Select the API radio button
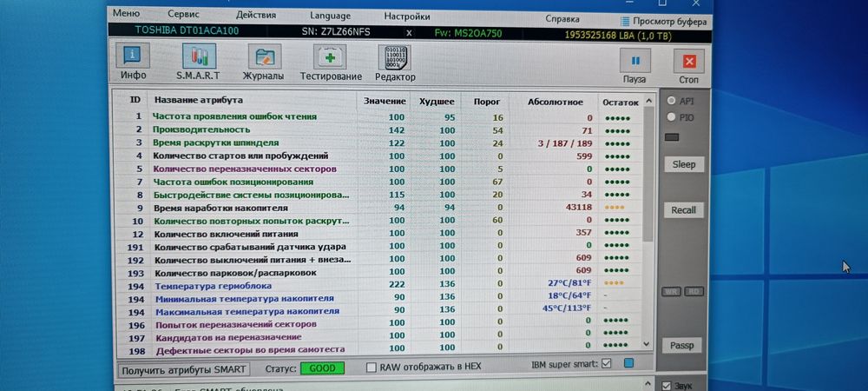This screenshot has width=868, height=391. coord(672,101)
